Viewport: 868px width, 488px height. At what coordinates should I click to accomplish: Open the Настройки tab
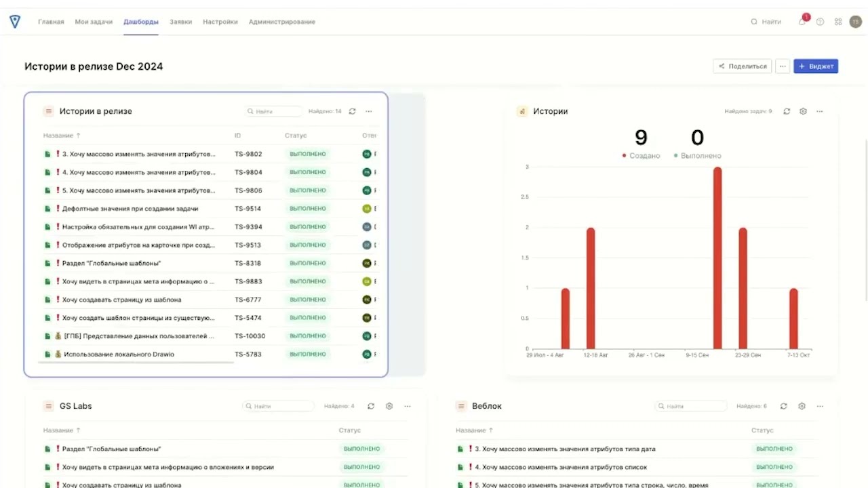coord(220,22)
